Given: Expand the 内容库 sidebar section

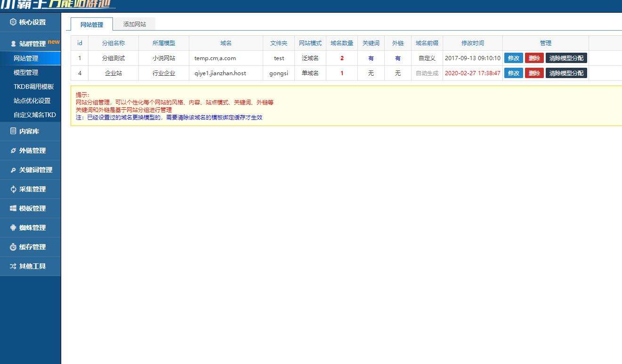Looking at the screenshot, I should coord(30,131).
